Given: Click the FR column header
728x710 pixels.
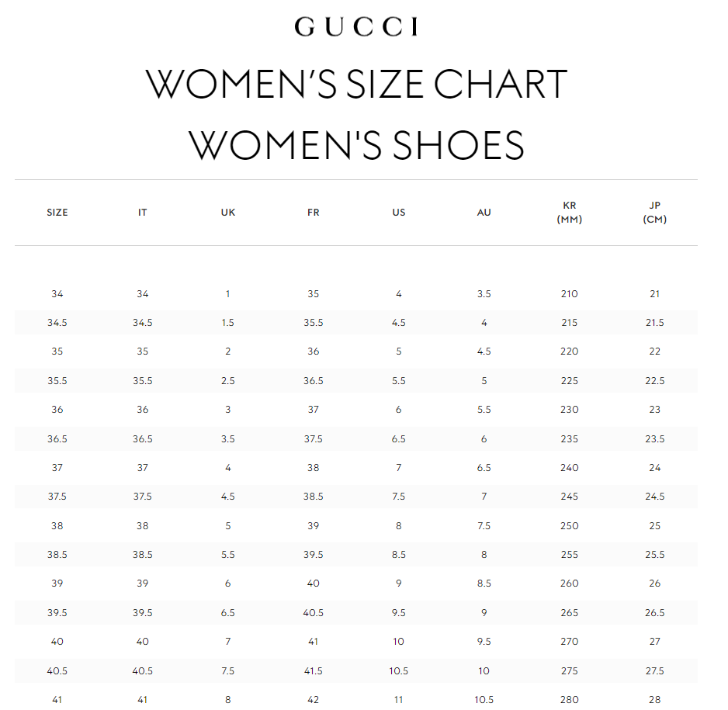Looking at the screenshot, I should [314, 213].
